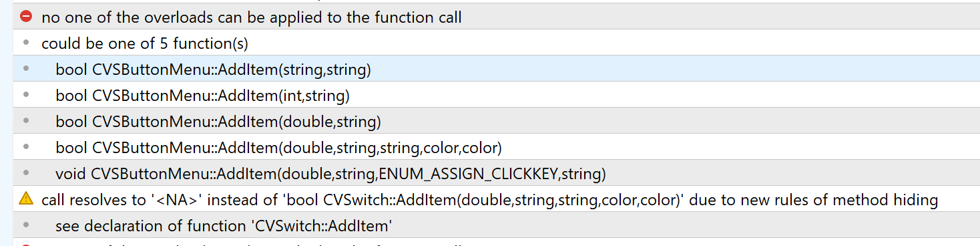Select the 'bool CVSButtonMenu::AddItem(int,string)' entry

[x=497, y=96]
